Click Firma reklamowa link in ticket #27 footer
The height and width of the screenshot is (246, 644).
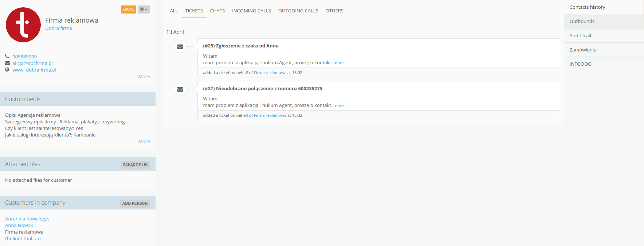point(270,115)
